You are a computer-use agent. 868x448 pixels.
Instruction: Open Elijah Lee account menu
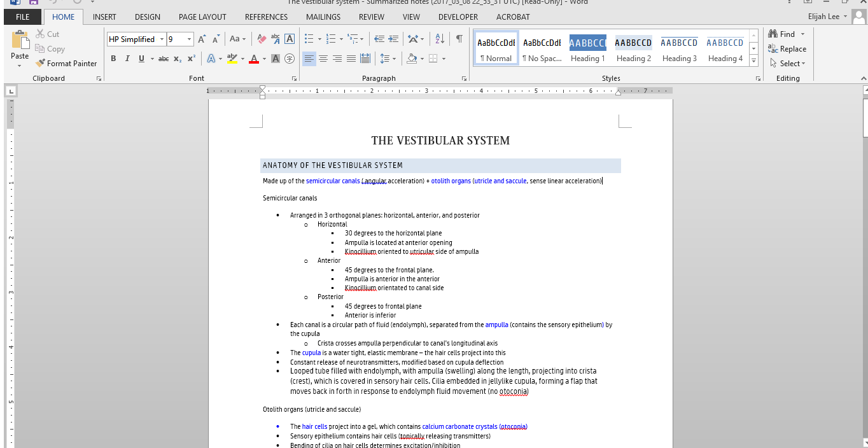tap(827, 17)
